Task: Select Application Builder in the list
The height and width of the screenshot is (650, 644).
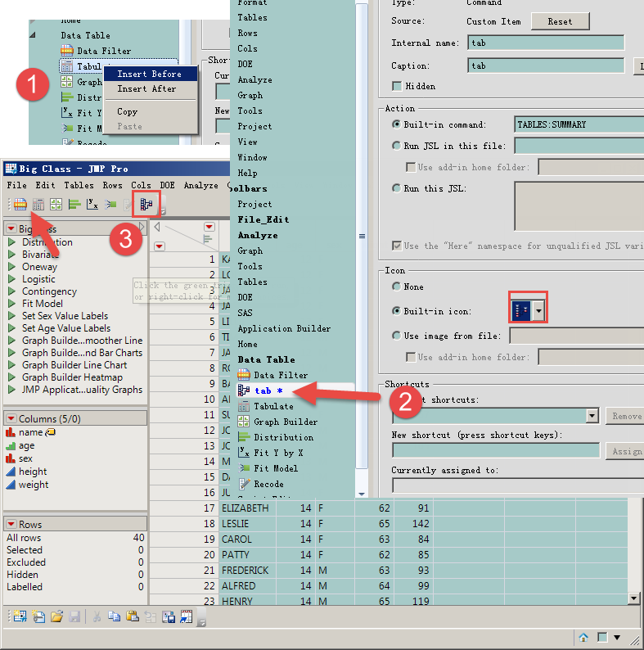Action: [284, 328]
